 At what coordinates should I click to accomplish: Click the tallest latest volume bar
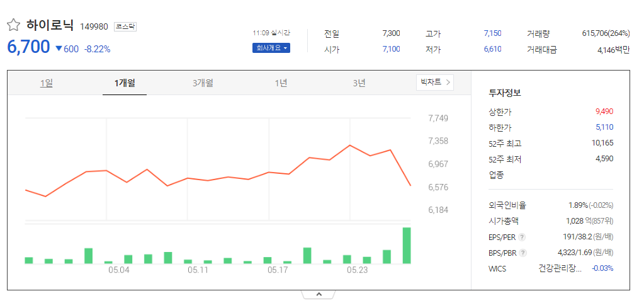click(x=407, y=246)
